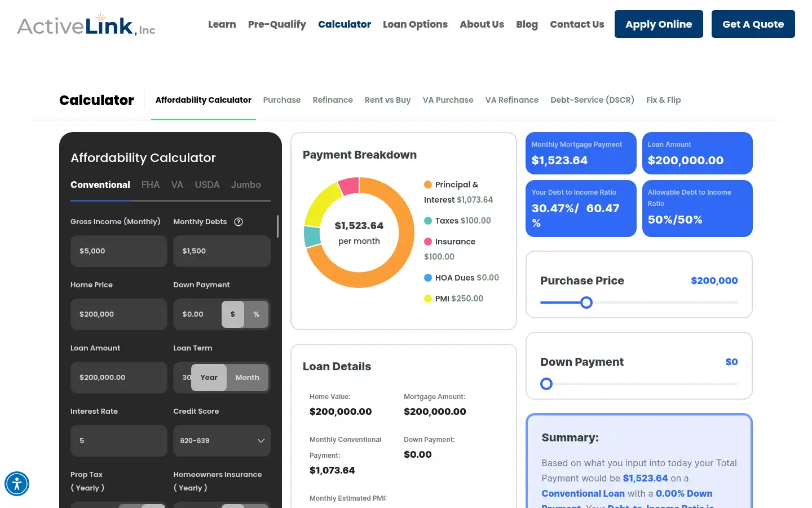Set Loan Term unit to Month
The image size is (812, 508).
tap(248, 378)
